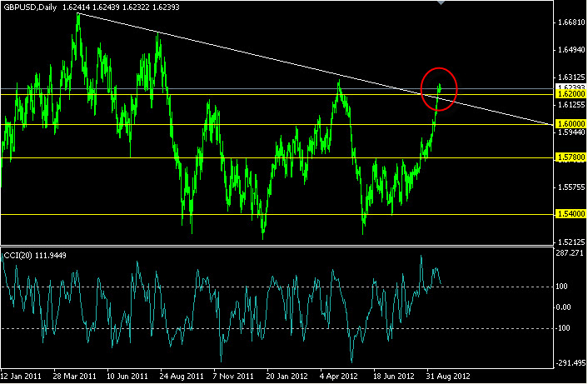588x384 pixels.
Task: Click the 7 Nov 2011 date label
Action: (x=233, y=377)
